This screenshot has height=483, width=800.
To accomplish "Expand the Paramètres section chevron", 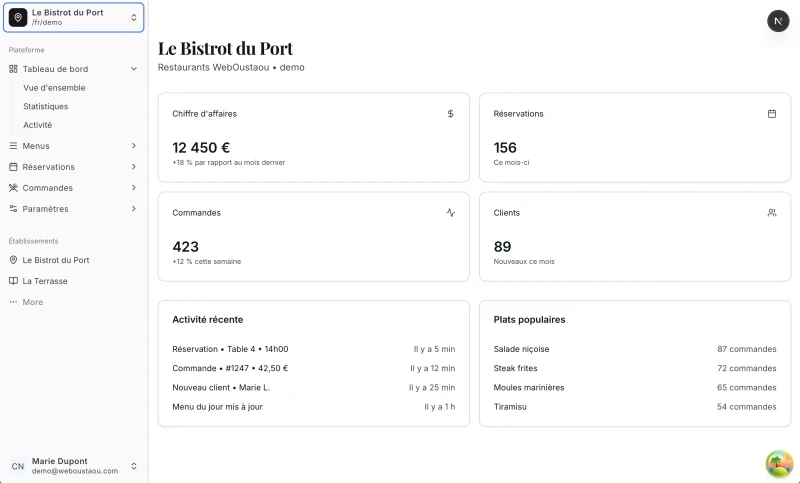I will pos(134,209).
